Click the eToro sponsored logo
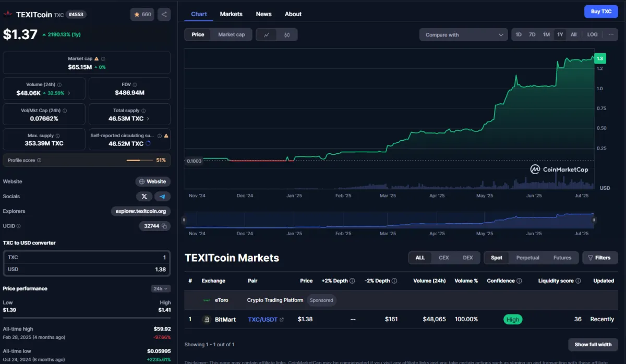 click(207, 300)
